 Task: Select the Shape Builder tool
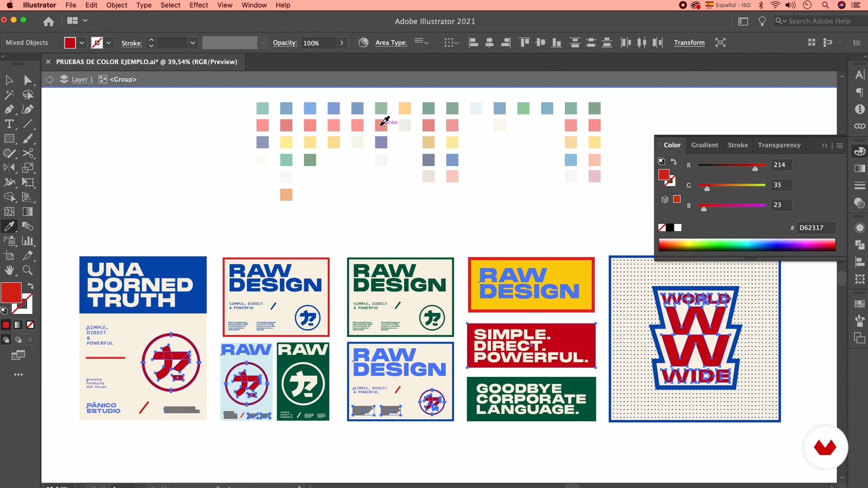click(x=9, y=197)
